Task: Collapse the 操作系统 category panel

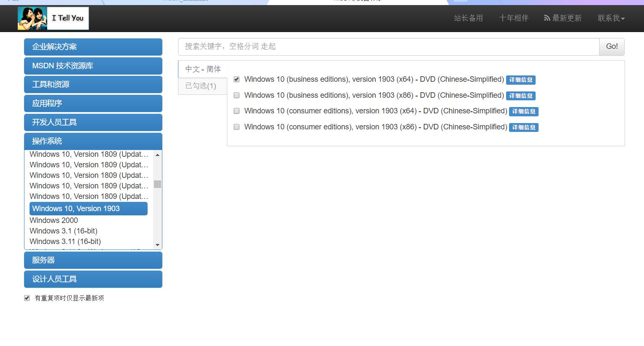Action: [93, 141]
